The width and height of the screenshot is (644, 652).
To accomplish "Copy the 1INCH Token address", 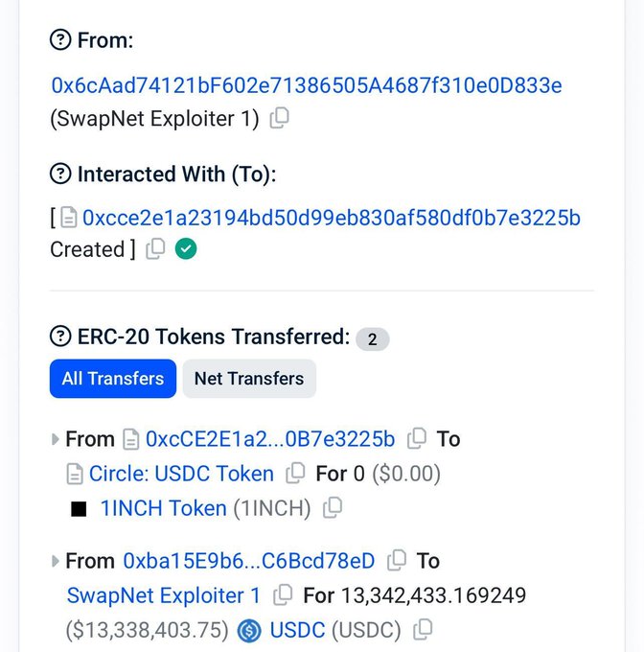I will tap(333, 508).
